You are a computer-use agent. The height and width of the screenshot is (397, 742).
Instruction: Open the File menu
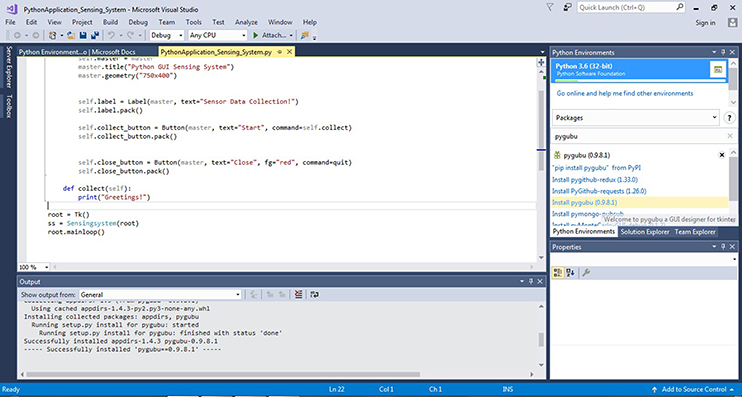[x=10, y=22]
